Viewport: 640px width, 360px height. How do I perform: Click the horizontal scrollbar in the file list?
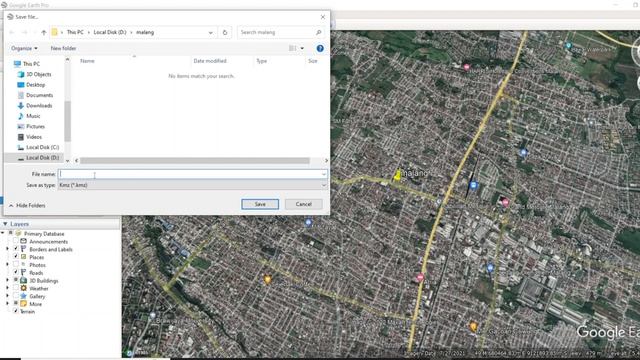tap(195, 160)
